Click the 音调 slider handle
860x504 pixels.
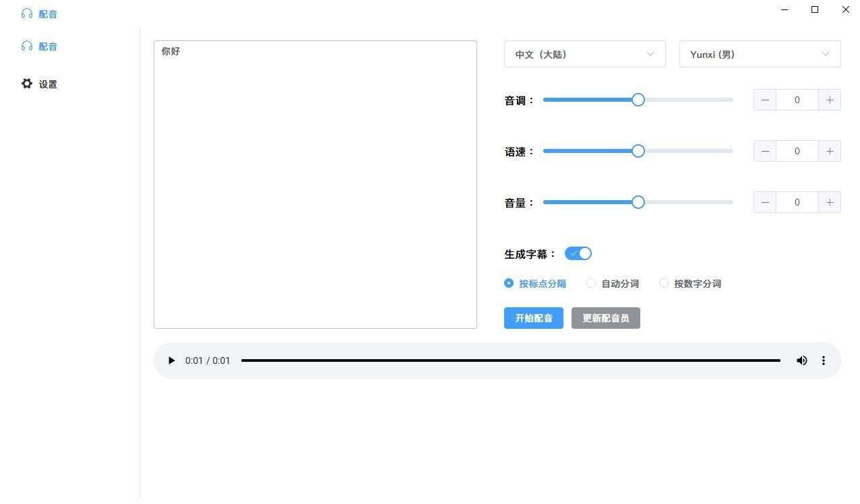638,100
